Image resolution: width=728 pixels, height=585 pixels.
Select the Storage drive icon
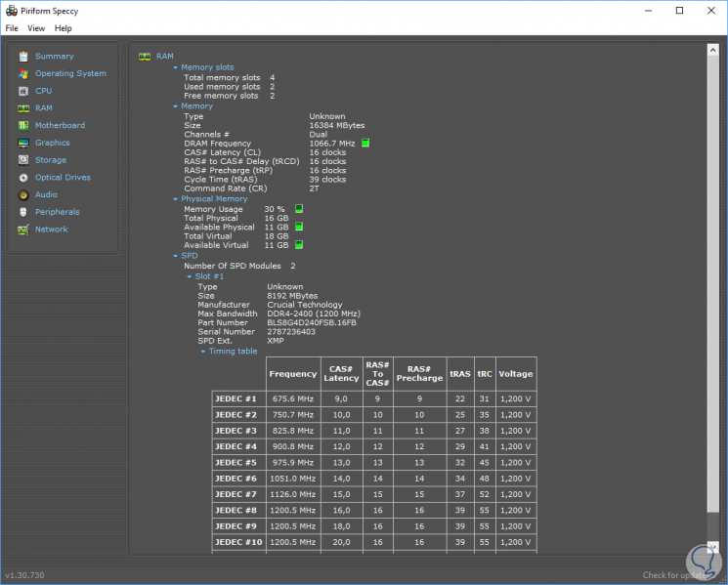click(22, 160)
